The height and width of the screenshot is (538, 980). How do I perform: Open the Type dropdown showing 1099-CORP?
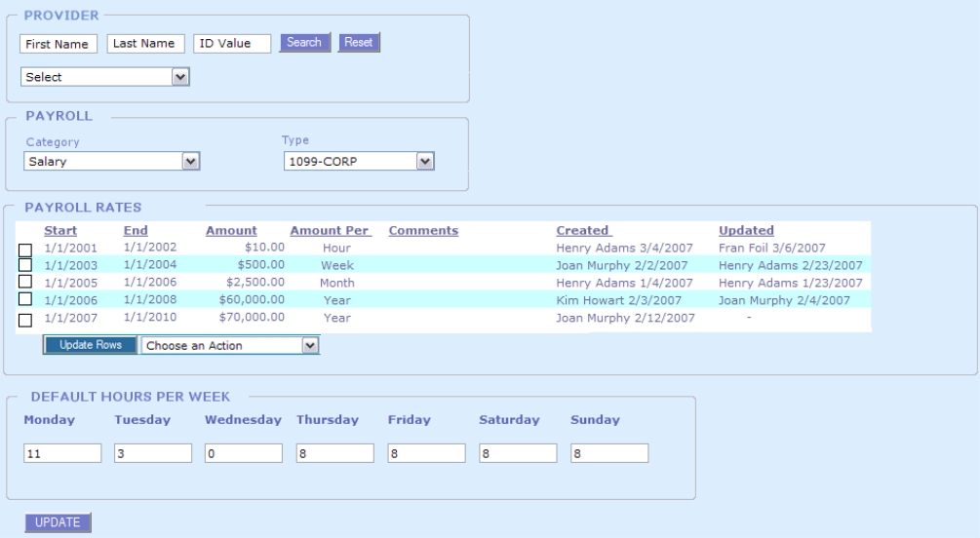pos(358,162)
